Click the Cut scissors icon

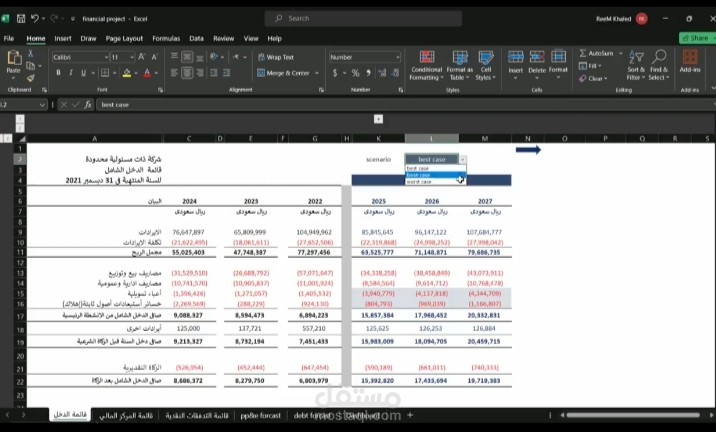(x=31, y=54)
